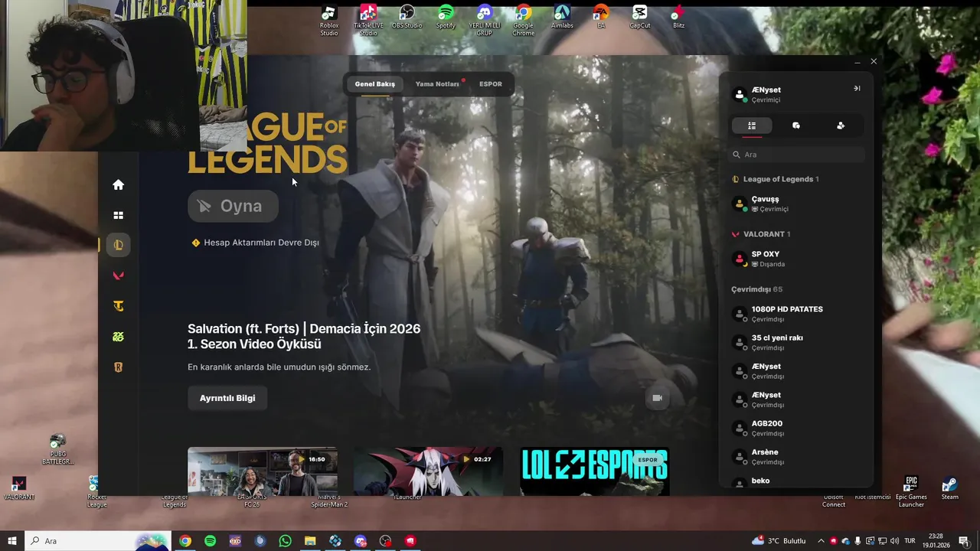Open the notification center icon
The width and height of the screenshot is (980, 551).
[963, 541]
